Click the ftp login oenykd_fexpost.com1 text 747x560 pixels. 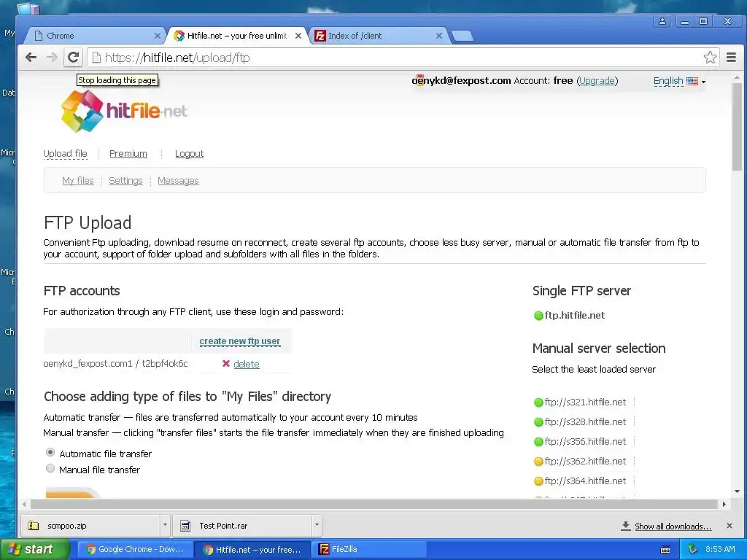88,363
